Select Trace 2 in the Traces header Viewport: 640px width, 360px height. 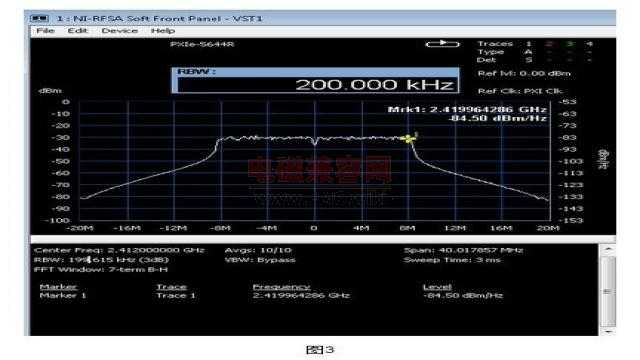(549, 44)
